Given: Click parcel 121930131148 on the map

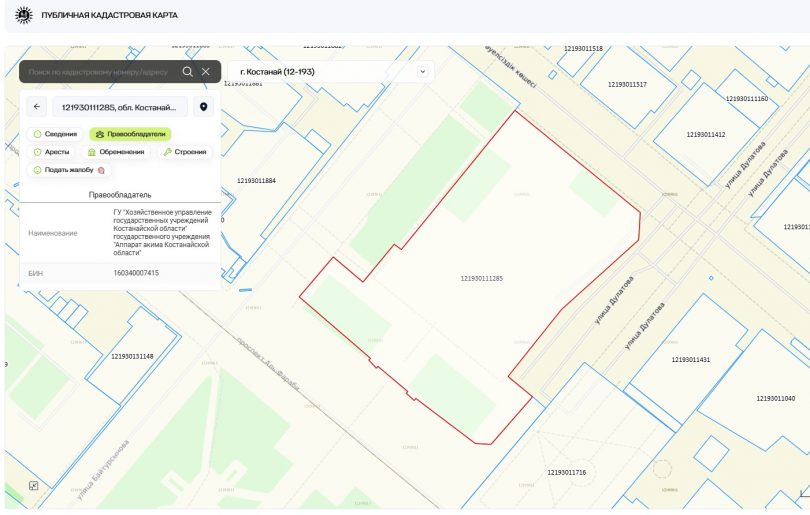Looking at the screenshot, I should (x=132, y=356).
